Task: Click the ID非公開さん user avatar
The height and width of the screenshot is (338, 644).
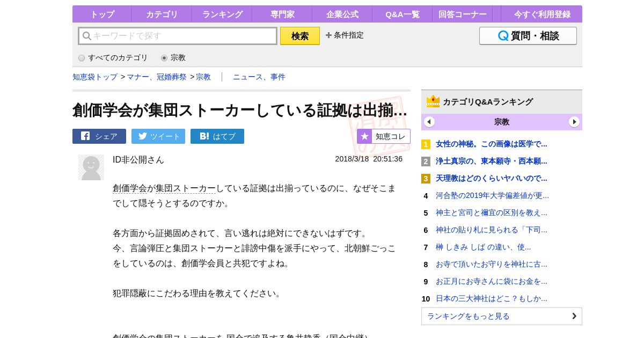Action: tap(91, 167)
